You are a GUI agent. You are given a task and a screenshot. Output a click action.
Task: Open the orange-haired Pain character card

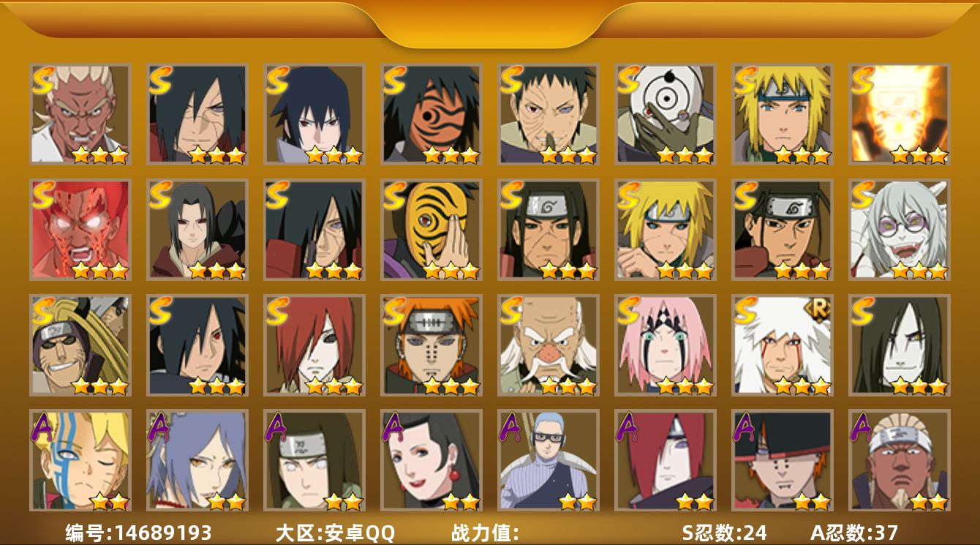point(431,345)
